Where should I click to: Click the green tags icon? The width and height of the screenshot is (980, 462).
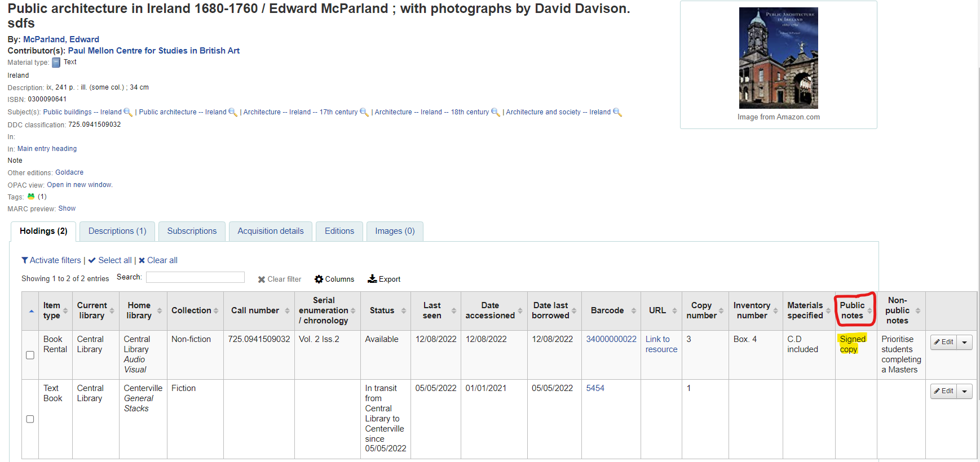(x=31, y=197)
